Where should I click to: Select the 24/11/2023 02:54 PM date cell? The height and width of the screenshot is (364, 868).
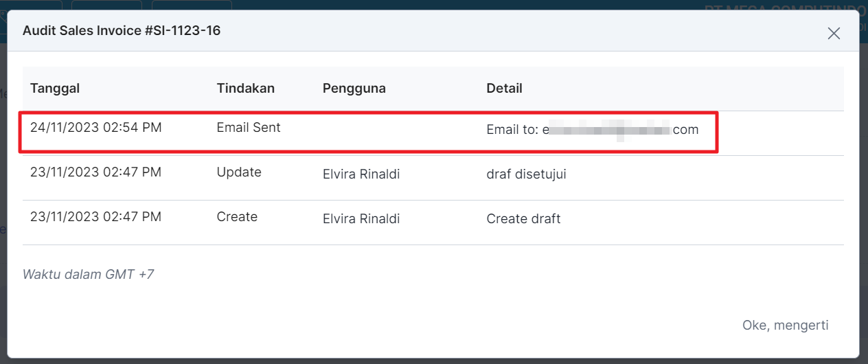(96, 127)
